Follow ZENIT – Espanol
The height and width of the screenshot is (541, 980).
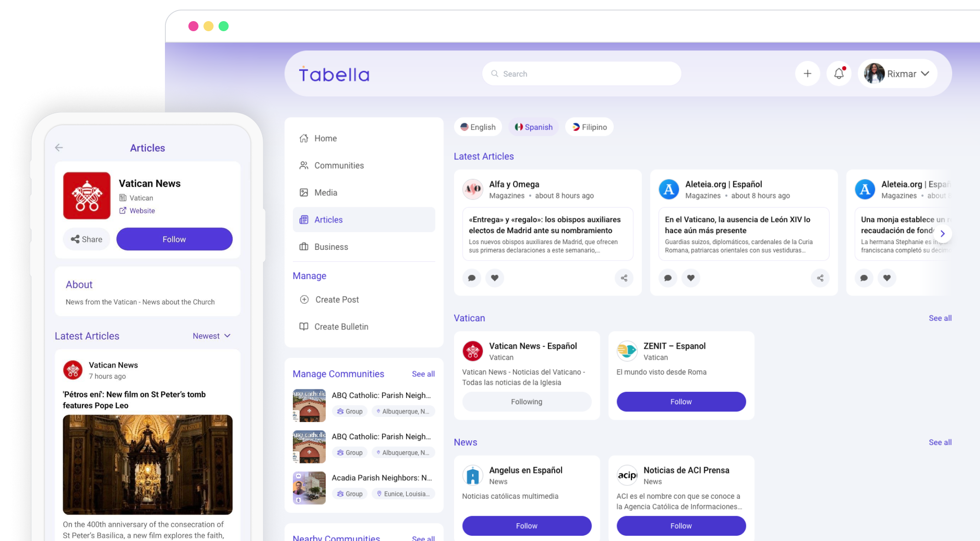pyautogui.click(x=681, y=402)
